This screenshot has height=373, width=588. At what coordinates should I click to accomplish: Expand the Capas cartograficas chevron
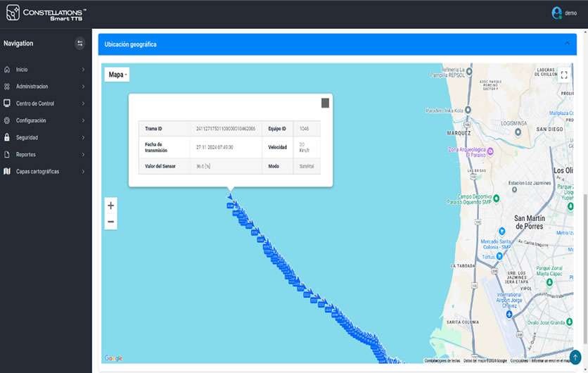click(x=83, y=172)
